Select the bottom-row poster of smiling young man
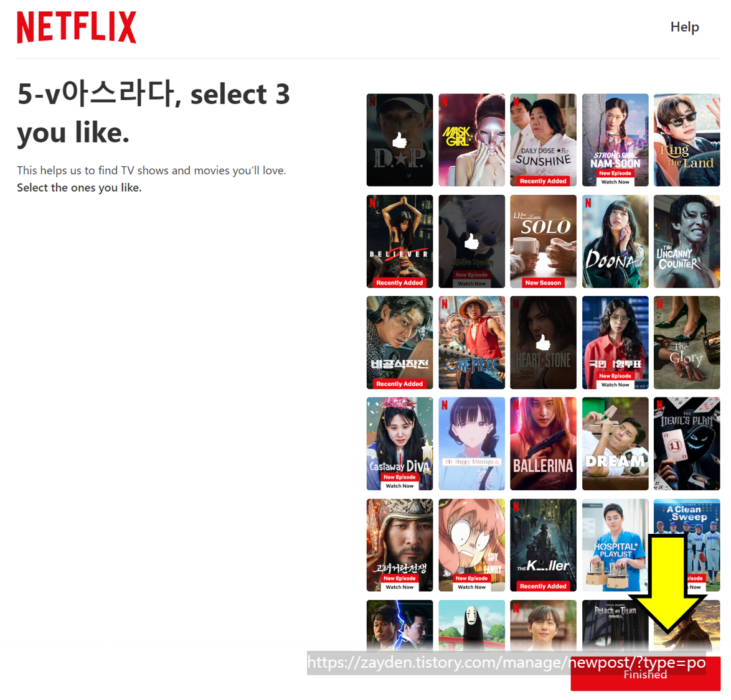Image resolution: width=731 pixels, height=700 pixels. (x=543, y=625)
